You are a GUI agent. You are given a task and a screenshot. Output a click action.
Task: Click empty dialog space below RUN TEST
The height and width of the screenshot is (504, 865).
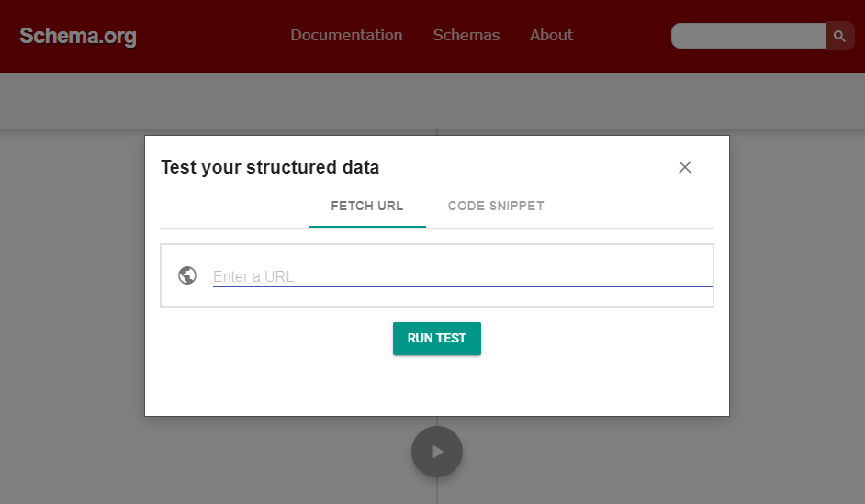pyautogui.click(x=437, y=386)
